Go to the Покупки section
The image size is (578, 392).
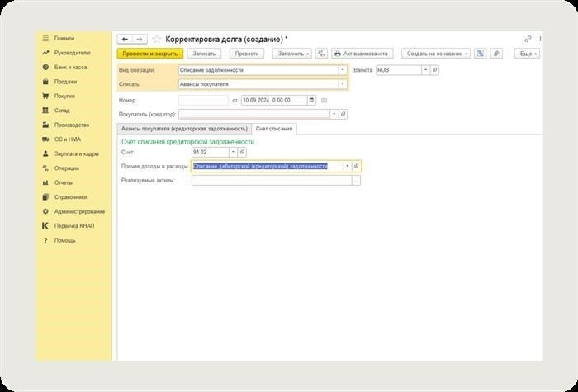(64, 97)
